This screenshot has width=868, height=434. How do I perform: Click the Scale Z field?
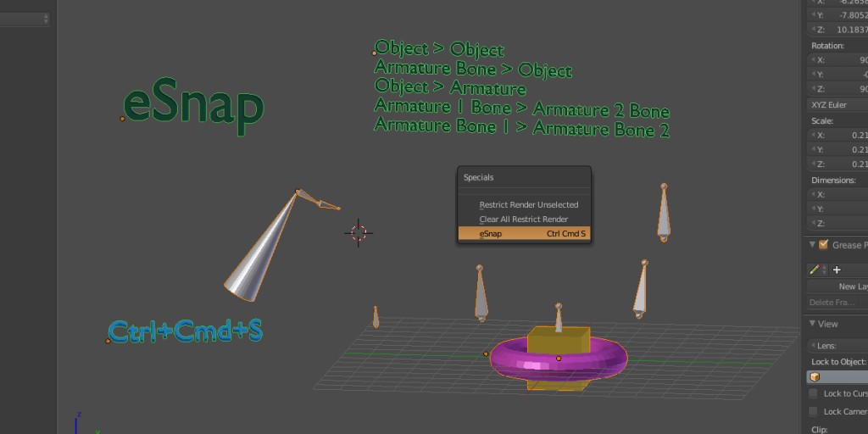point(837,164)
